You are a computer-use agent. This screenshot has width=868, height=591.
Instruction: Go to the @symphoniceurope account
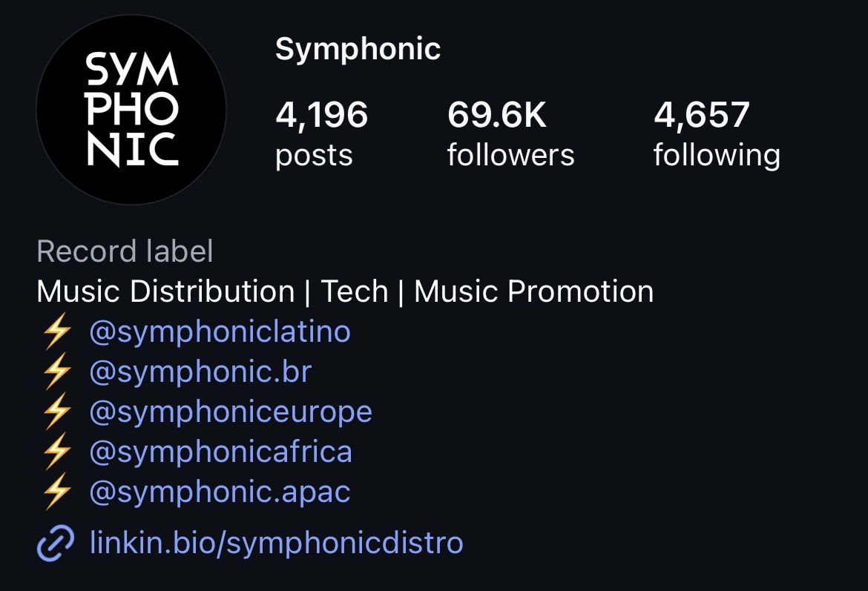coord(230,412)
